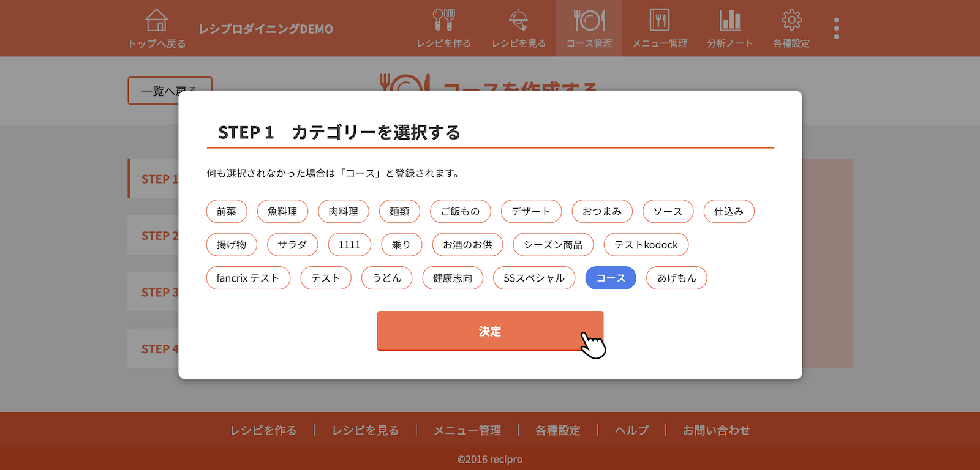
Task: Open the レシピを見る serving dish icon
Action: pyautogui.click(x=518, y=21)
